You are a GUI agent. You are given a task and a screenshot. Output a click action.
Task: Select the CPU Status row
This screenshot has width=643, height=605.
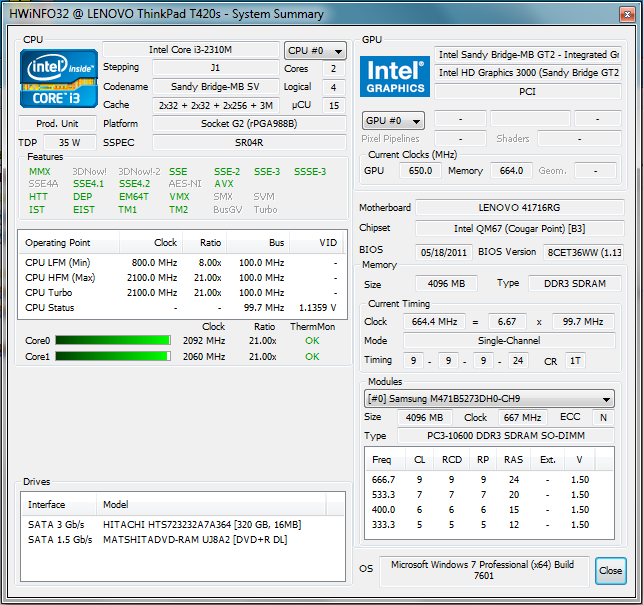182,308
